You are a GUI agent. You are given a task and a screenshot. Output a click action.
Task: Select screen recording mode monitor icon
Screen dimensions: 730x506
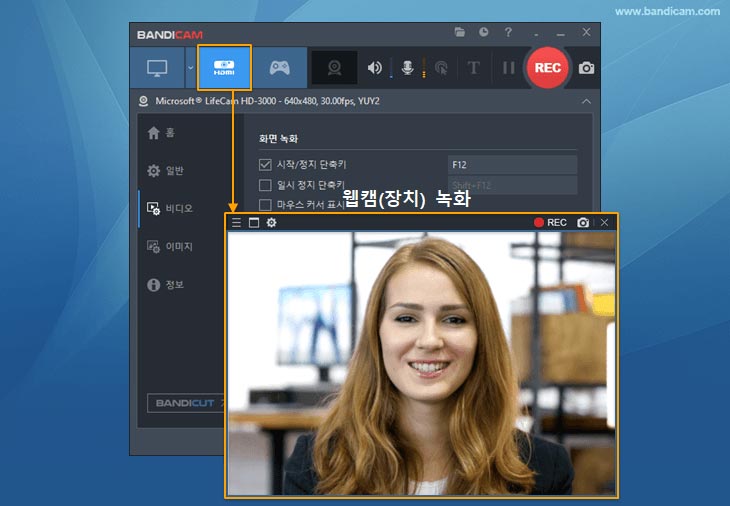pos(157,68)
